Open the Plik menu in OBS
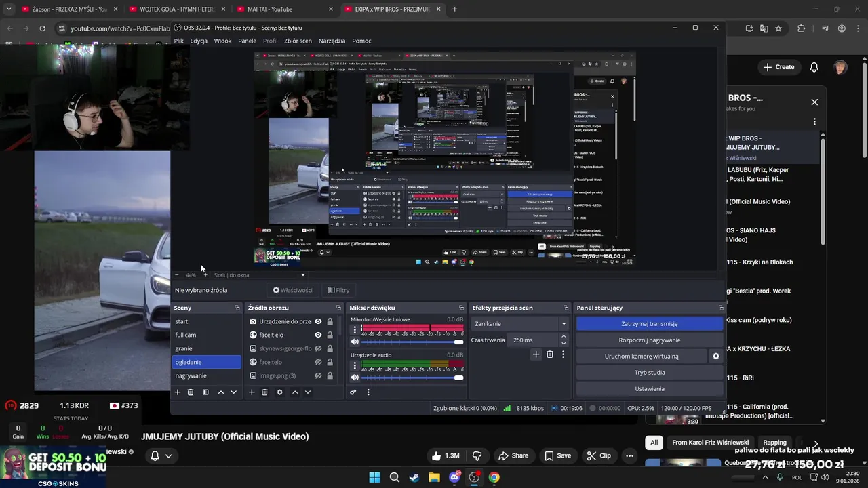This screenshot has height=488, width=868. pos(178,41)
